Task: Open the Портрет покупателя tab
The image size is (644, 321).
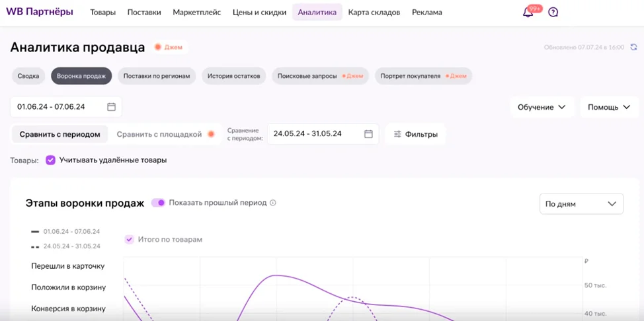Action: pos(423,76)
